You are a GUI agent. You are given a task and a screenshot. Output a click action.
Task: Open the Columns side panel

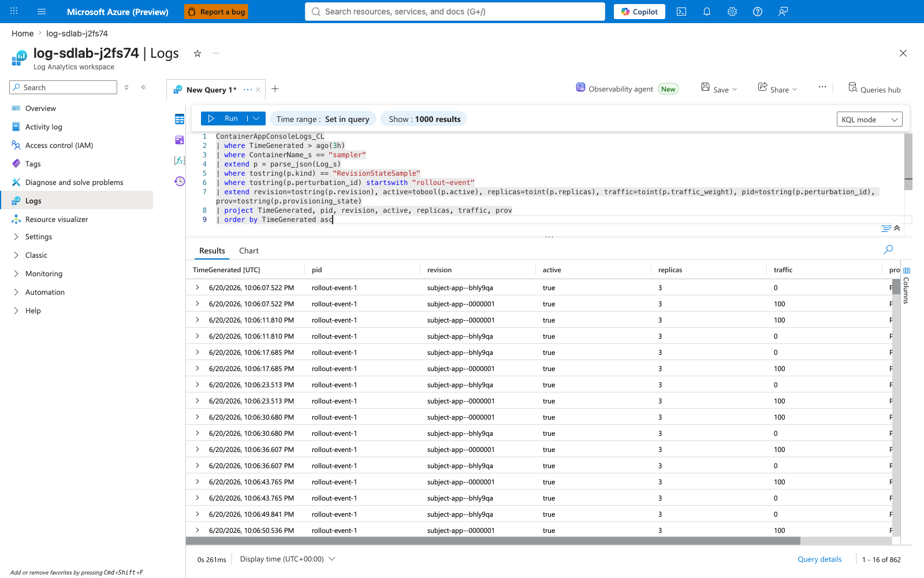(906, 286)
